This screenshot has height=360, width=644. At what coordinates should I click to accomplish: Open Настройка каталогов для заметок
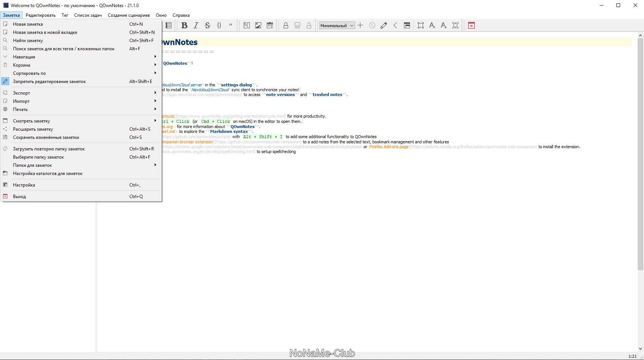click(81, 173)
